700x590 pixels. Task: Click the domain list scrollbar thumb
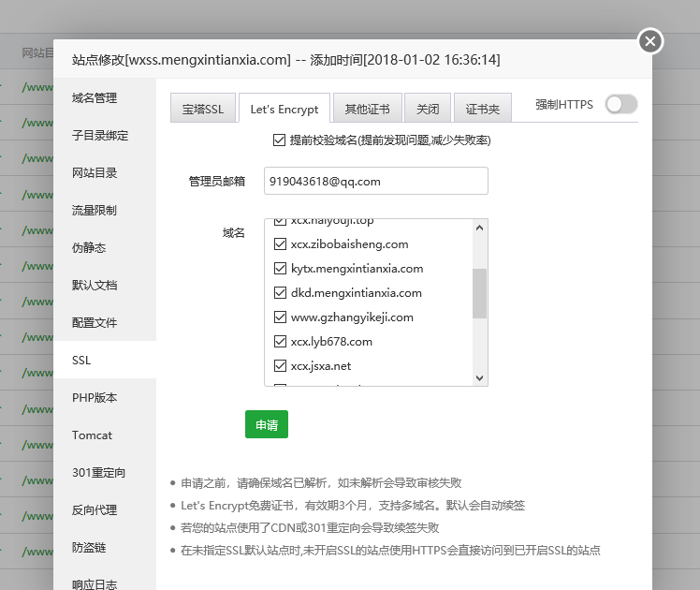(479, 293)
